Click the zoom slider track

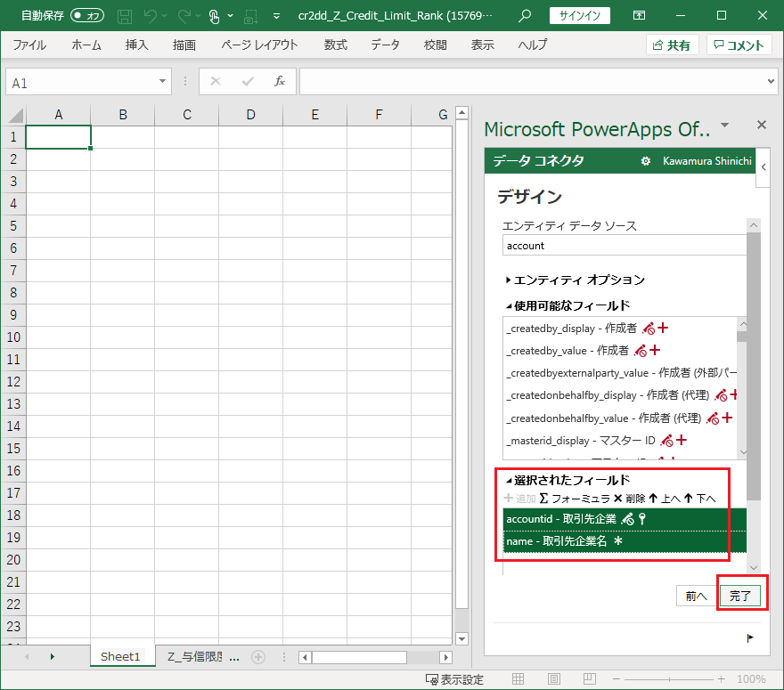pos(669,679)
